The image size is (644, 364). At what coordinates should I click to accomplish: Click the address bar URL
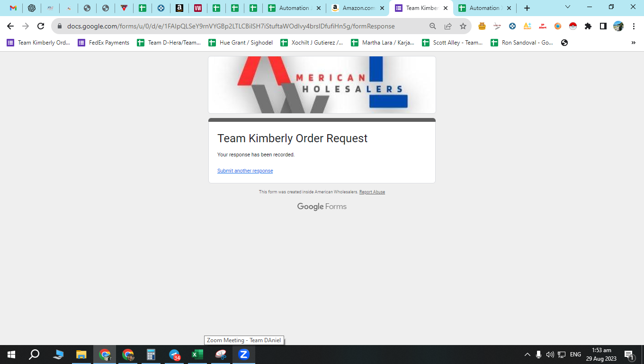(x=231, y=27)
